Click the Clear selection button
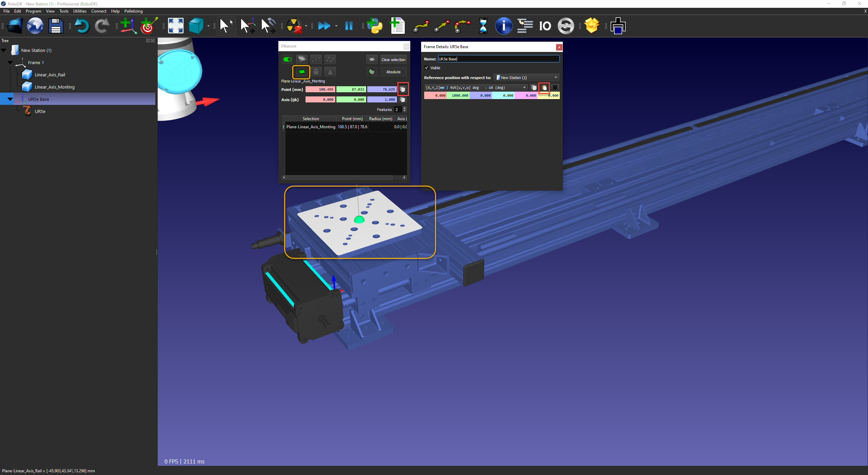This screenshot has width=868, height=475. click(393, 60)
